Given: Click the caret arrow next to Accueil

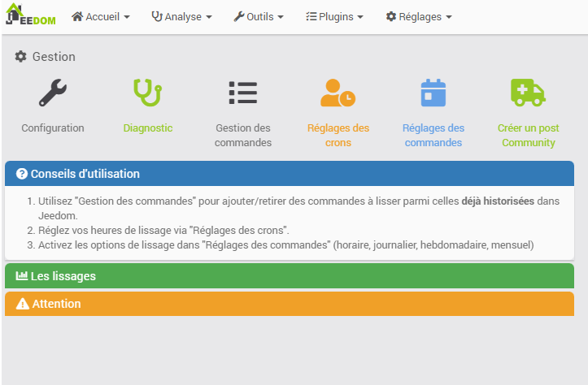Looking at the screenshot, I should point(127,17).
